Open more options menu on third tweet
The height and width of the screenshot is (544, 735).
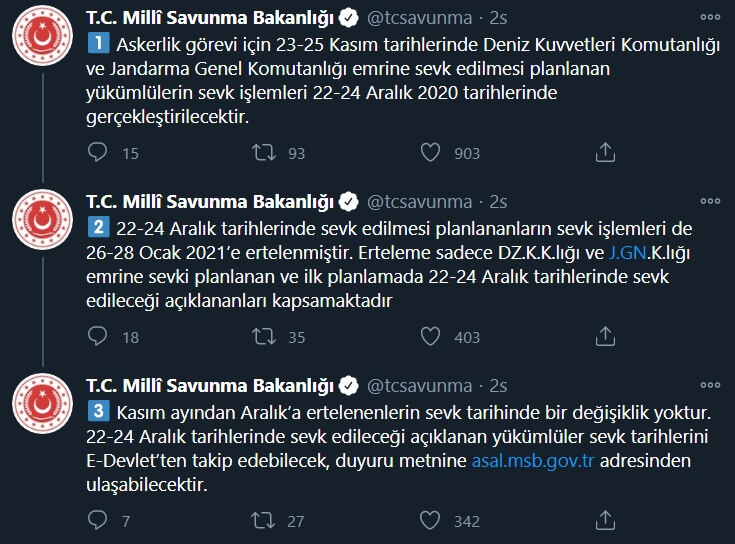[x=709, y=385]
